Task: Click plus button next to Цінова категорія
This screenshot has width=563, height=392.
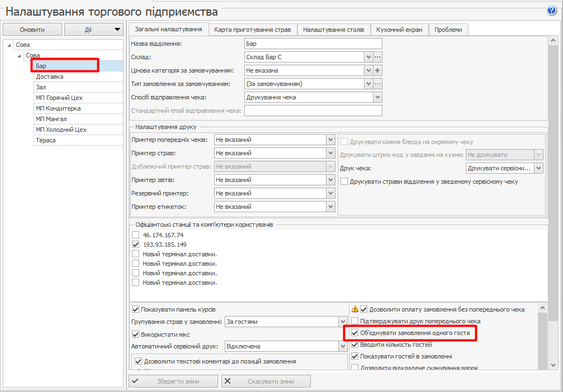Action: tap(377, 70)
